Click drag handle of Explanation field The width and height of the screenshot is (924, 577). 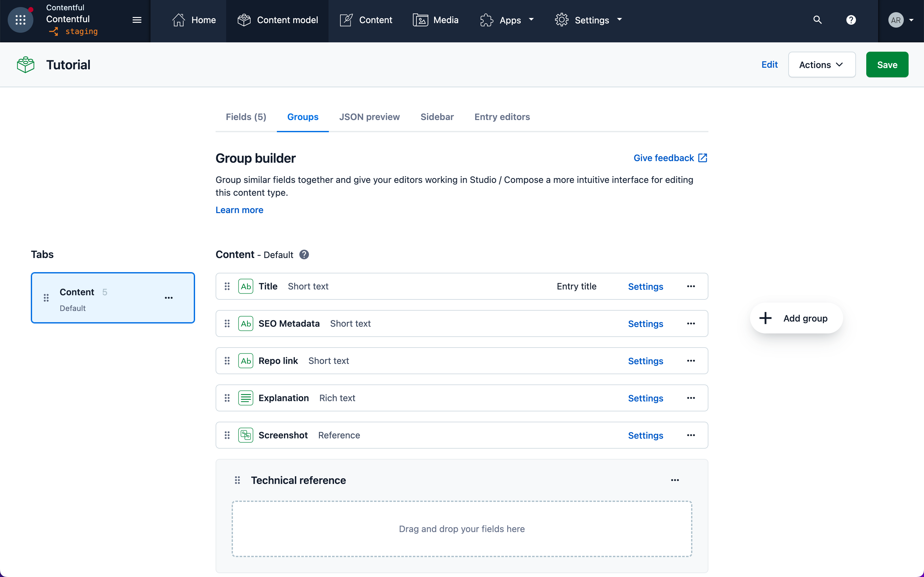[227, 398]
